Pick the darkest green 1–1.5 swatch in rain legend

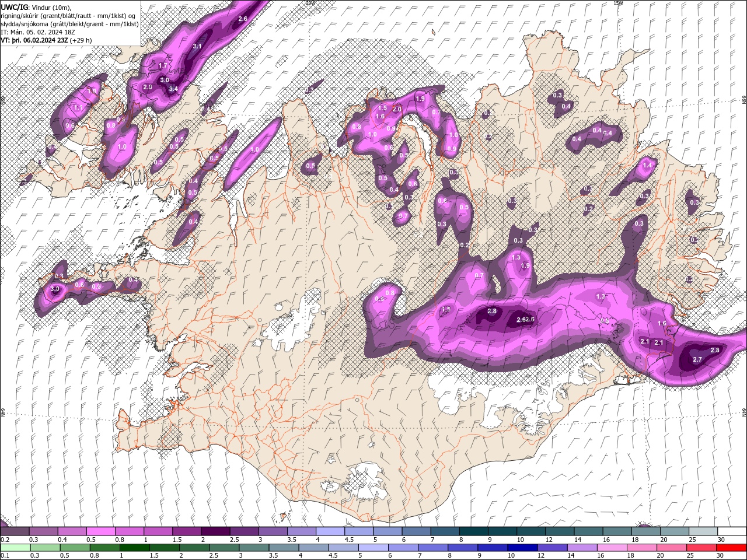134,548
